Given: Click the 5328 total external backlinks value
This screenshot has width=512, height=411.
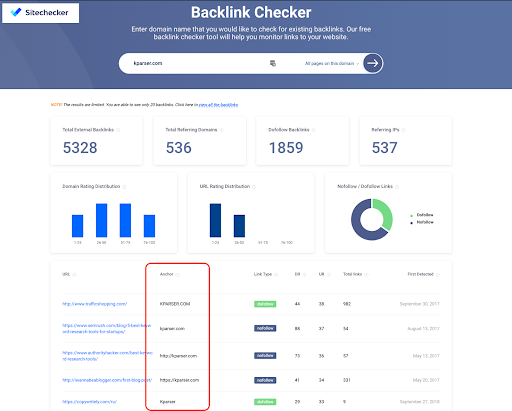Looking at the screenshot, I should (80, 148).
